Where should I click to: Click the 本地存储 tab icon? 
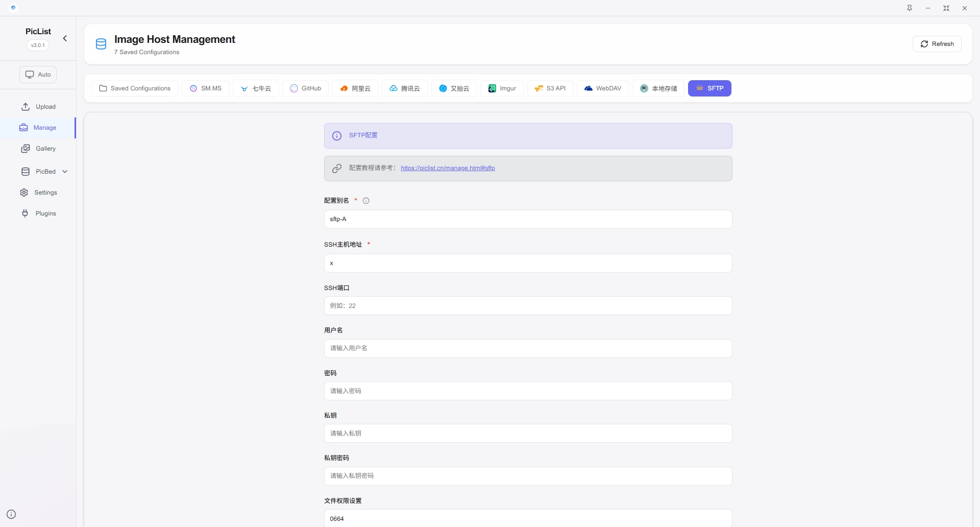(x=644, y=88)
